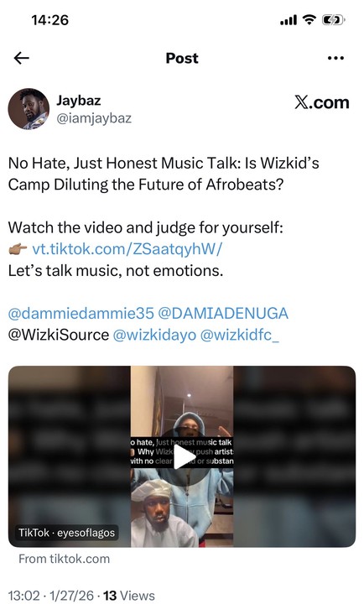
Task: Tap the 14:26 status bar clock
Action: pos(50,20)
